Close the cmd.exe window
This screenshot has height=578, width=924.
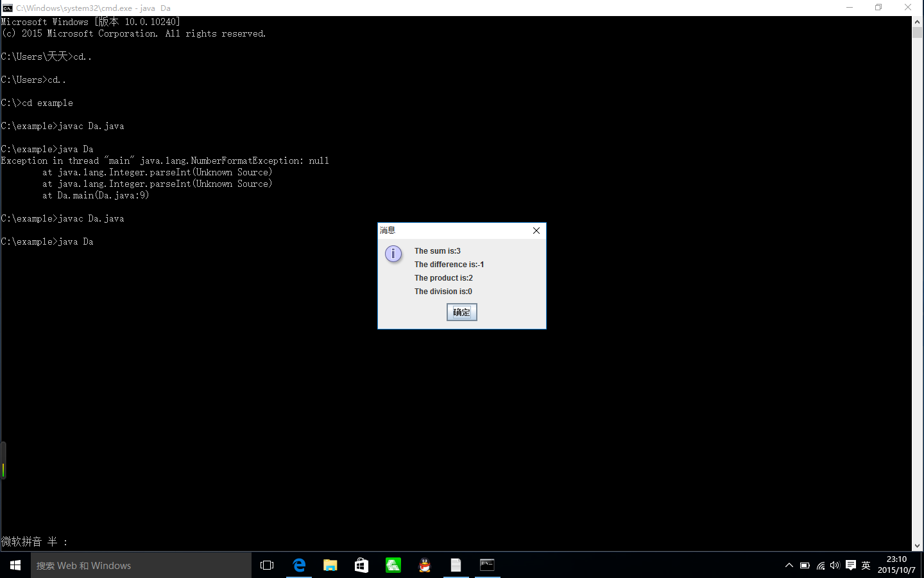[908, 8]
